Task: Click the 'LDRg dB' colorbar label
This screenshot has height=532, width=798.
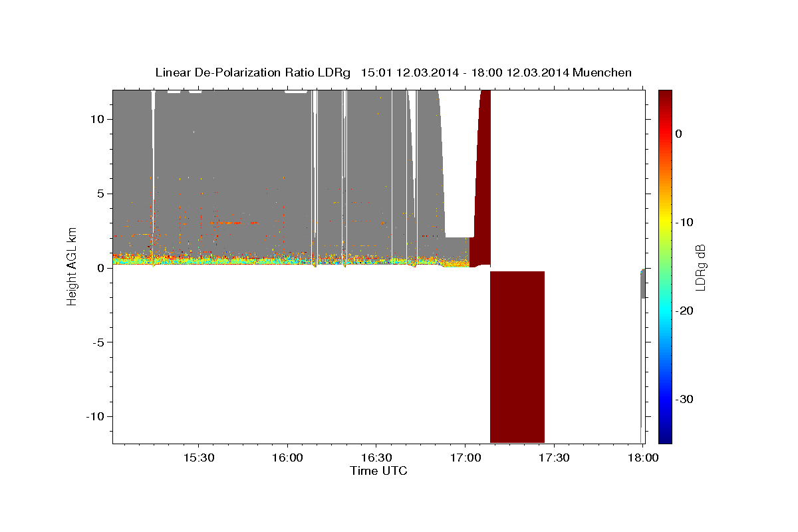Action: coord(700,267)
